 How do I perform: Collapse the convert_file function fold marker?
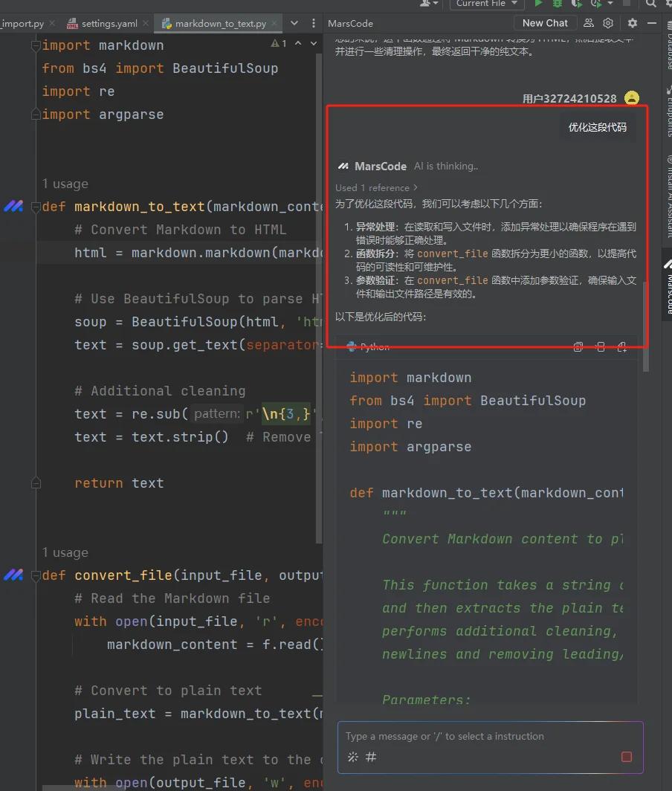[36, 575]
